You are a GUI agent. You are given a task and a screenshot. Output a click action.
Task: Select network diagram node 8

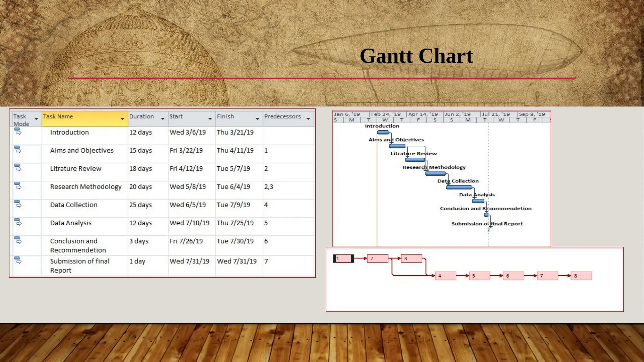[x=582, y=276]
